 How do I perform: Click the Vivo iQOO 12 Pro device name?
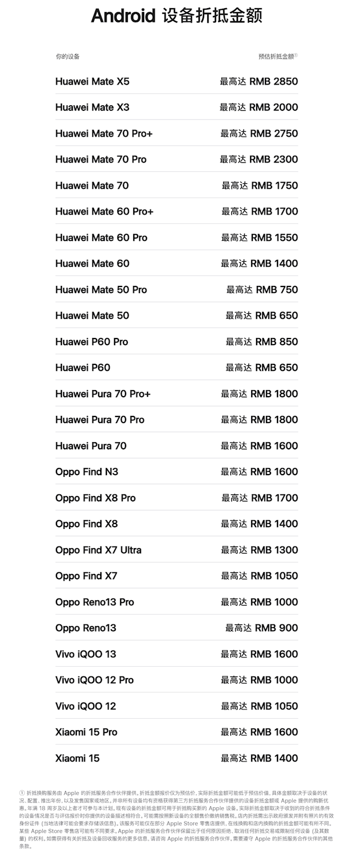point(94,680)
